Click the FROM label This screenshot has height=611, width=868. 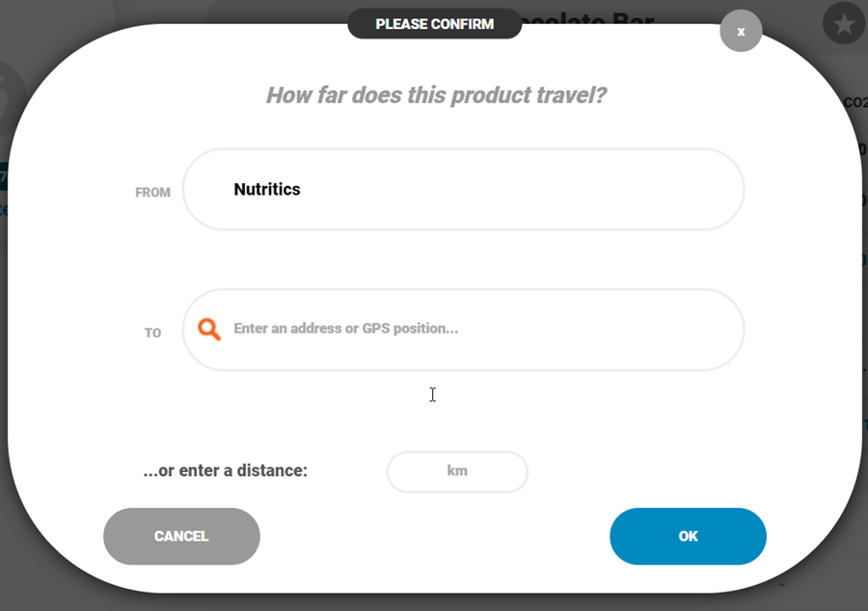(x=152, y=193)
